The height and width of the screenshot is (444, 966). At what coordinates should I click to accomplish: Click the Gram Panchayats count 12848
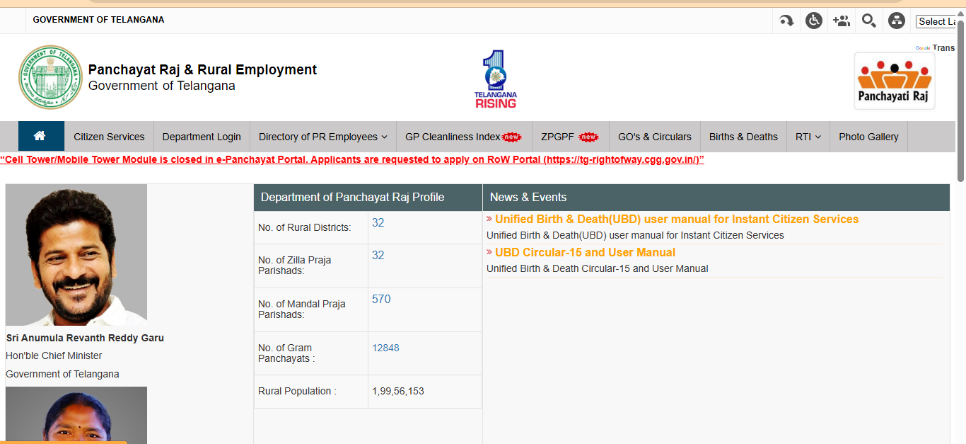pyautogui.click(x=386, y=348)
